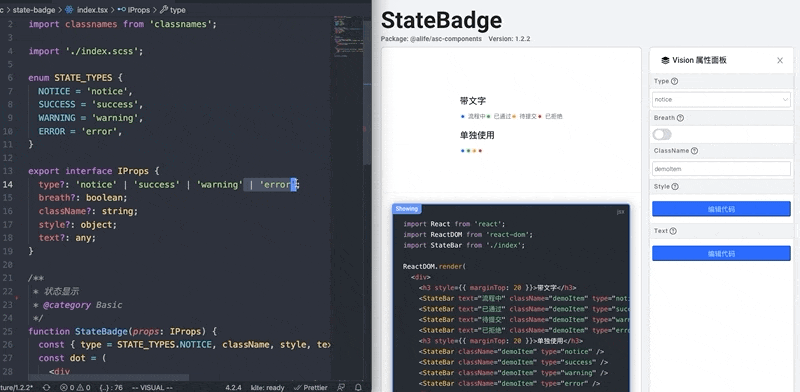The height and width of the screenshot is (392, 800).
Task: Click the chevron arrow in the Type select
Action: pyautogui.click(x=785, y=100)
